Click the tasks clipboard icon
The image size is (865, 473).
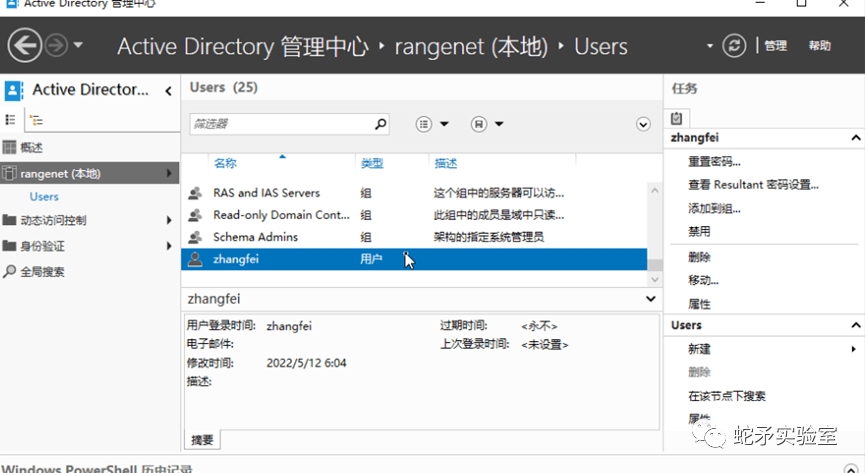click(676, 118)
